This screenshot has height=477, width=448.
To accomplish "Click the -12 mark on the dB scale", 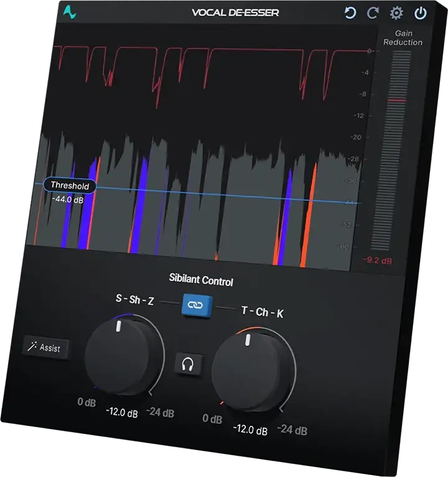I will pyautogui.click(x=358, y=116).
